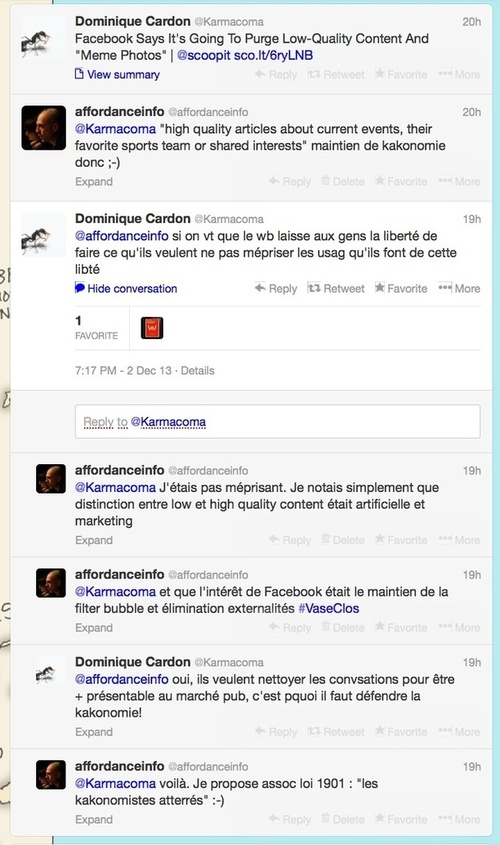The width and height of the screenshot is (500, 845).
Task: Open the #VaseClos hashtag link
Action: [329, 608]
